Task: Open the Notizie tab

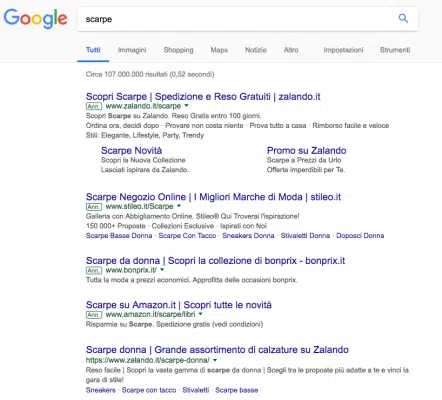Action: click(x=256, y=50)
